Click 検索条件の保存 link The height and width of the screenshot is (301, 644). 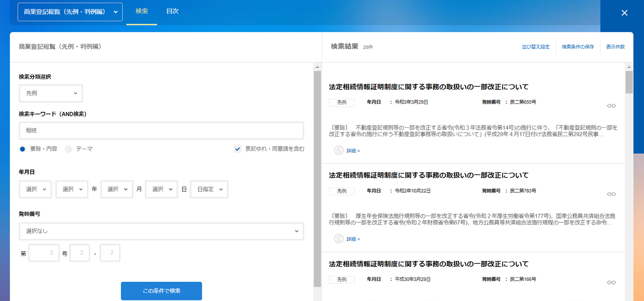click(x=578, y=47)
